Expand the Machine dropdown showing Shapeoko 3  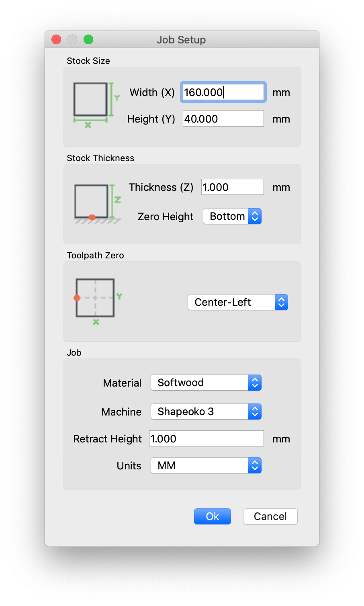click(x=206, y=412)
